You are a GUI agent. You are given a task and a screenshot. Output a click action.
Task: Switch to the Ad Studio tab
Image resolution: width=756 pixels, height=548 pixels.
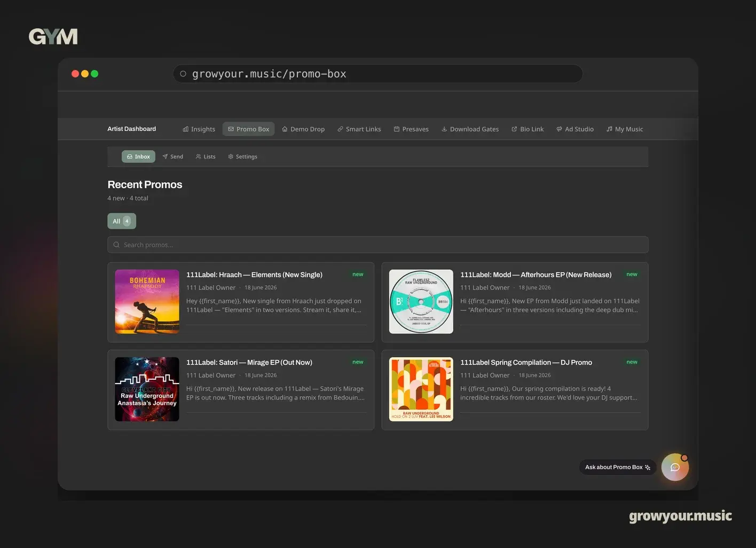point(575,129)
